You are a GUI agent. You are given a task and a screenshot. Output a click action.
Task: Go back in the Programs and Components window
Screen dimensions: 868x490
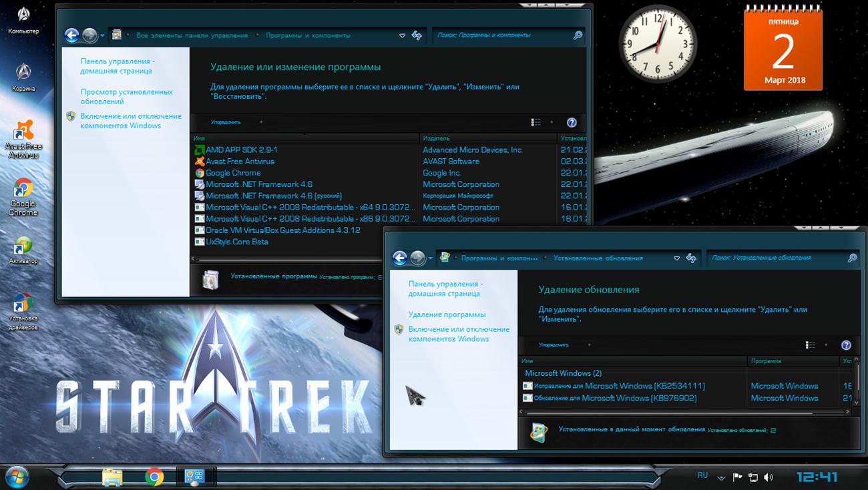coord(72,35)
